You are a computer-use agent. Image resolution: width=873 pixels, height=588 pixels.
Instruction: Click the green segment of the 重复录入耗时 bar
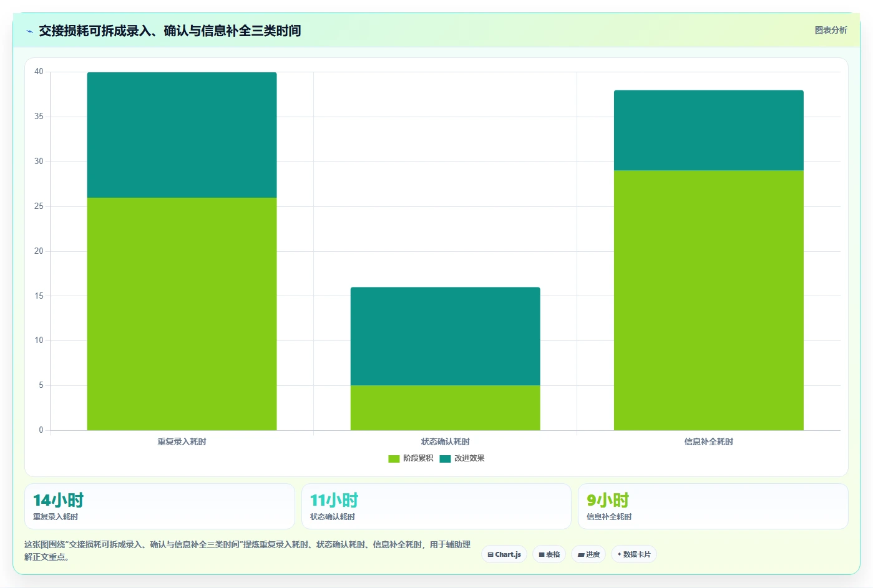click(x=182, y=314)
